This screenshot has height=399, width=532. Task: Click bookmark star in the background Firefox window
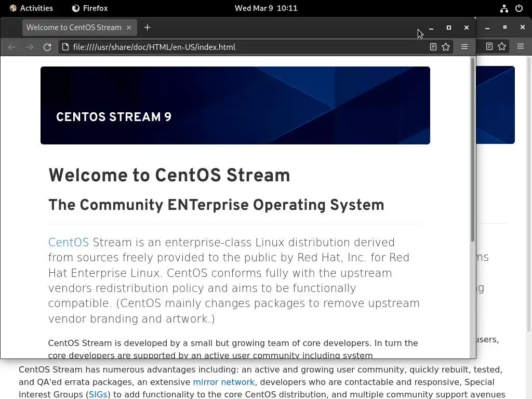502,46
